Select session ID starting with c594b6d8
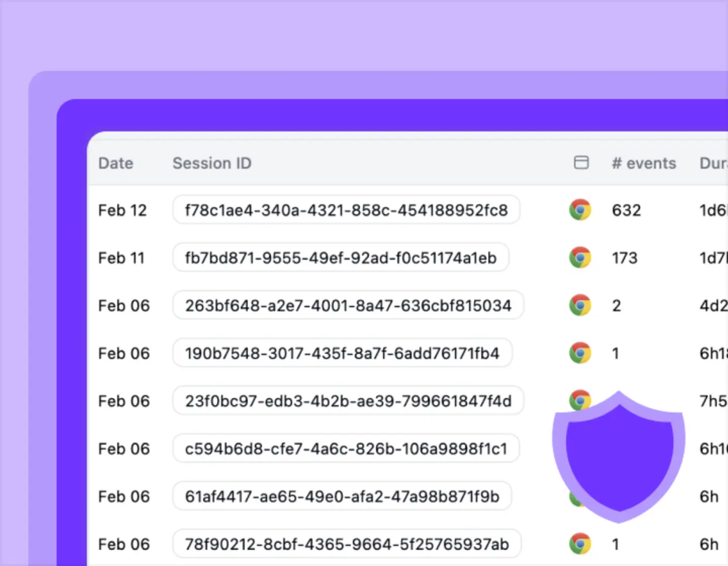This screenshot has height=566, width=728. (x=346, y=448)
